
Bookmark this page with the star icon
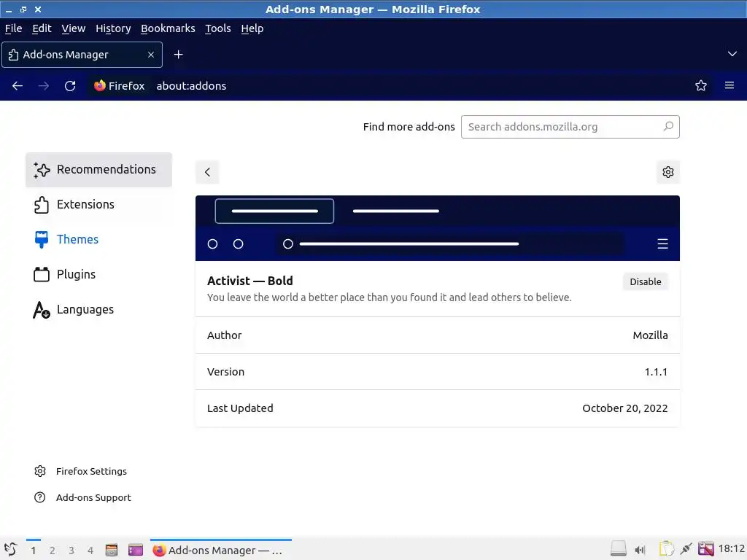pos(701,86)
